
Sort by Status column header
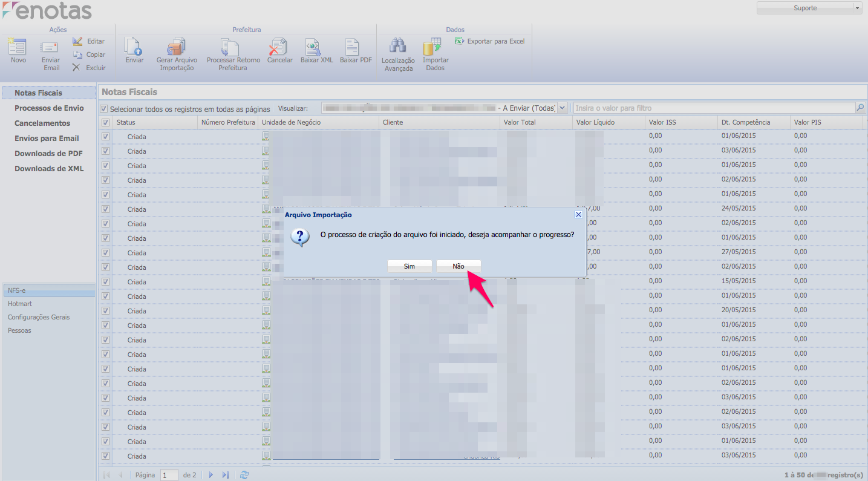pyautogui.click(x=156, y=122)
